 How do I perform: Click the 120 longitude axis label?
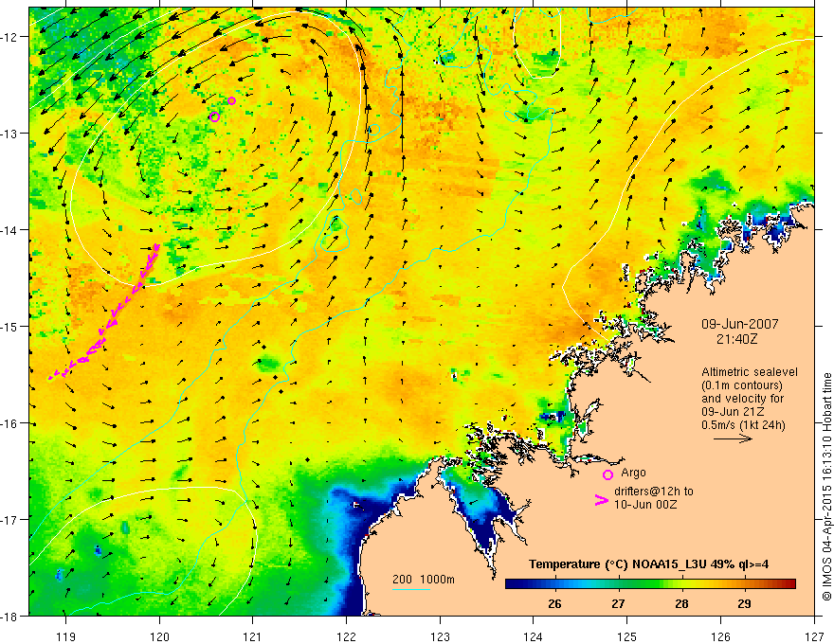[159, 636]
